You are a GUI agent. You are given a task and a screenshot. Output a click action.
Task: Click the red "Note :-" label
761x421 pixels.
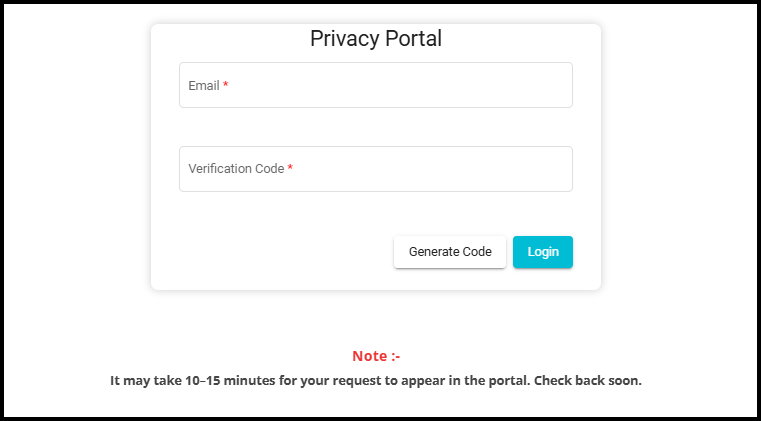pos(376,356)
